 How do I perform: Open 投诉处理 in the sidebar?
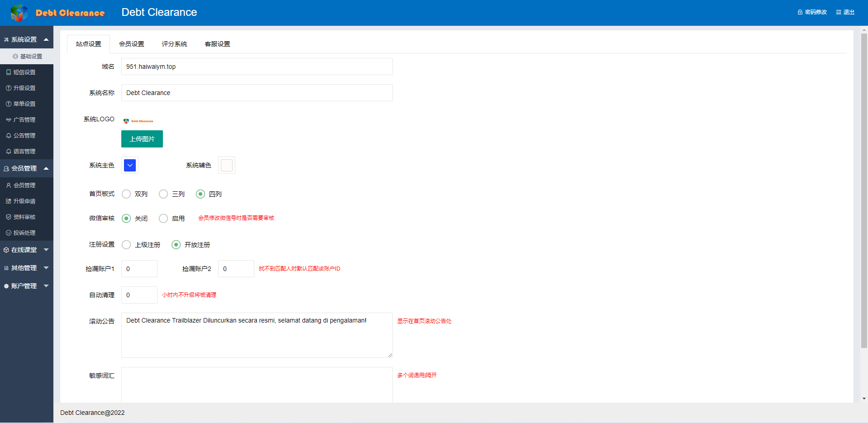click(24, 233)
